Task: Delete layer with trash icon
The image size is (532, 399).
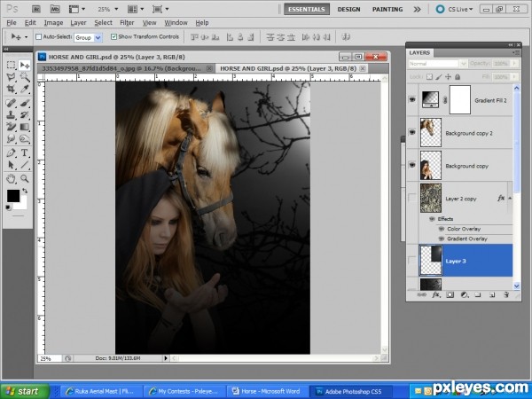Action: 506,294
